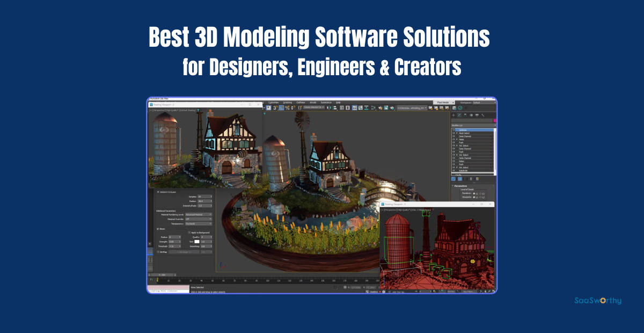Toggle the Percent Snap tool
644x333 pixels.
pos(287,108)
